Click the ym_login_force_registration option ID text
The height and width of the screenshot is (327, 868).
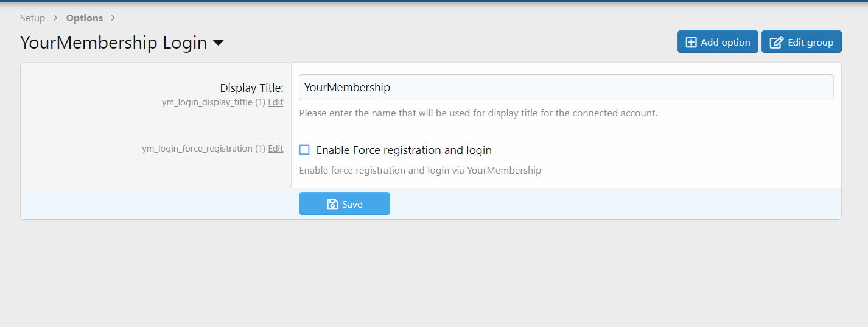pyautogui.click(x=197, y=149)
